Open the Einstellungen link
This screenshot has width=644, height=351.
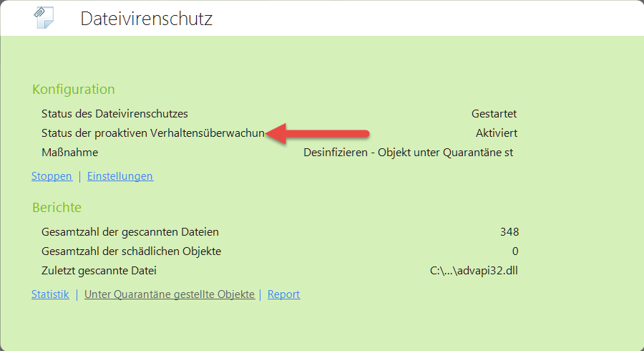(x=120, y=176)
